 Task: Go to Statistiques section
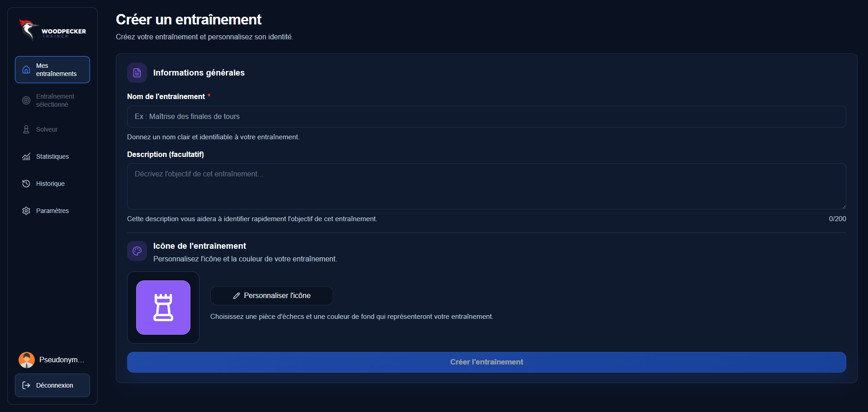pos(52,156)
